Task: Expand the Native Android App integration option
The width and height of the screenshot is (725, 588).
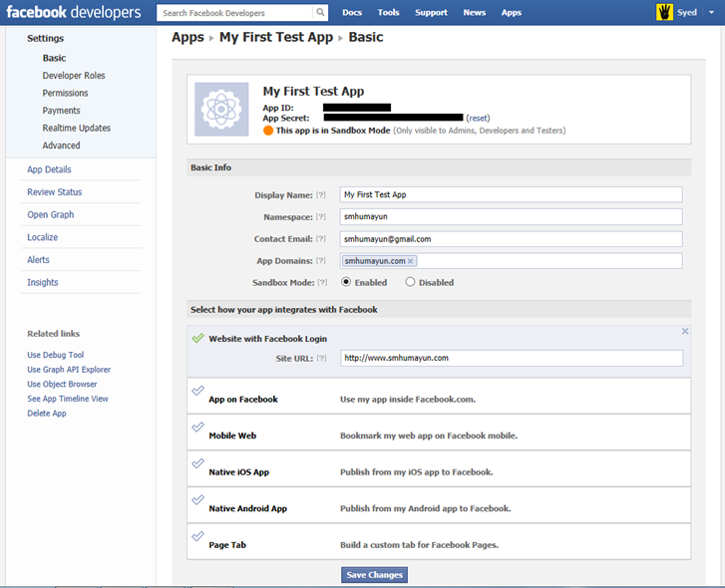Action: [x=439, y=505]
